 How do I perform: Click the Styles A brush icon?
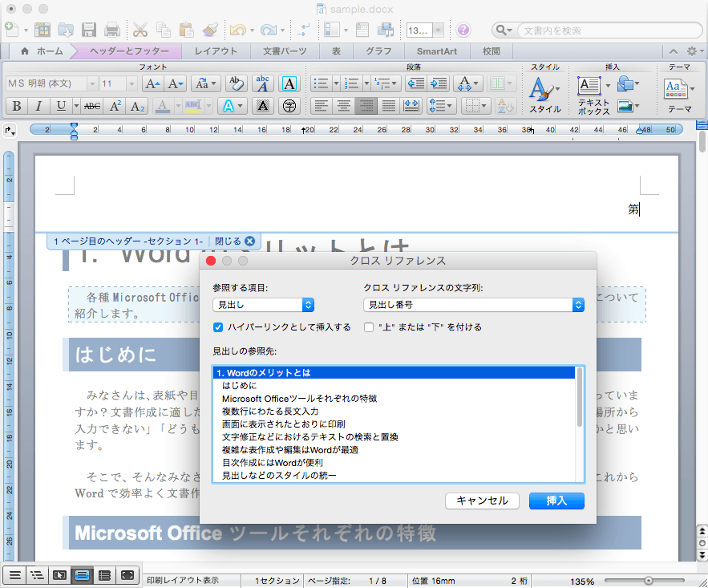point(543,89)
